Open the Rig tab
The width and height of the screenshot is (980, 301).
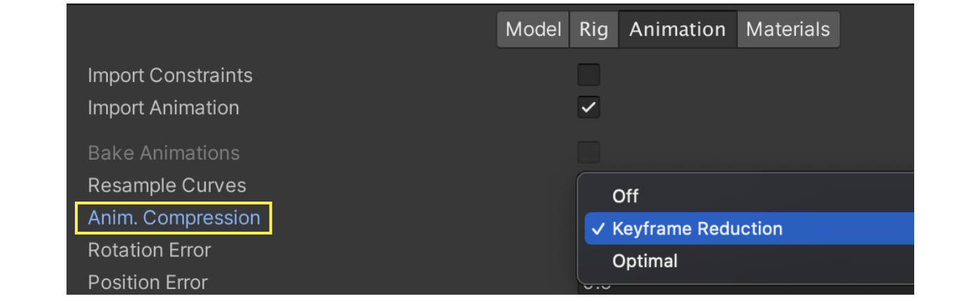point(594,29)
